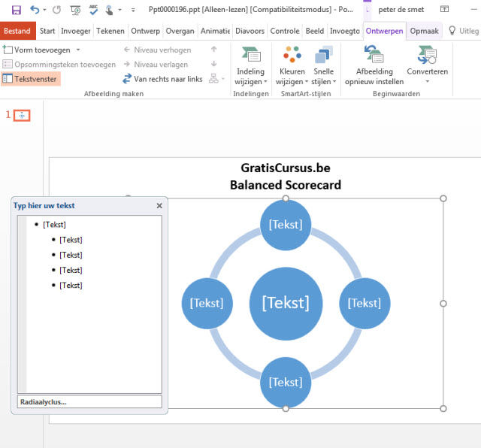Click the Radiaalyclus description box
This screenshot has width=481, height=448.
[89, 401]
